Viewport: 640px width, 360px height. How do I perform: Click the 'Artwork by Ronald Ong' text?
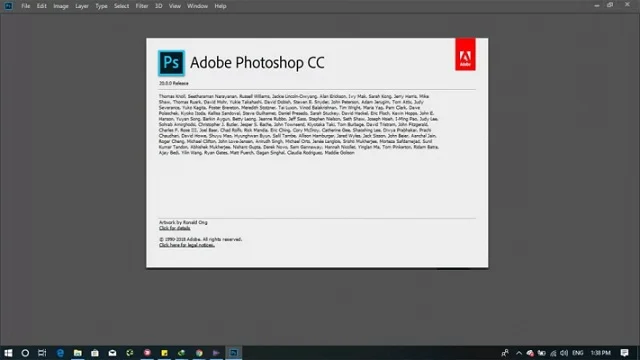[183, 222]
